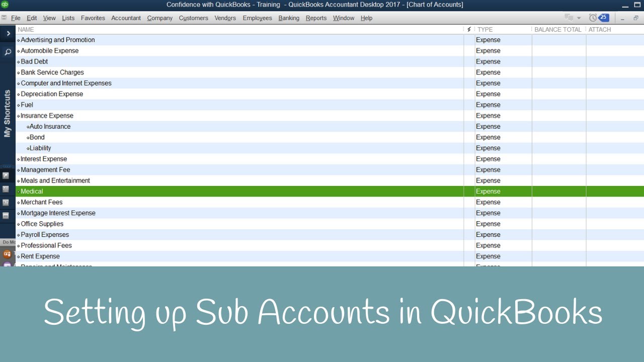This screenshot has height=362, width=644.
Task: Click the diamond marker beside Auto Insurance
Action: click(28, 127)
